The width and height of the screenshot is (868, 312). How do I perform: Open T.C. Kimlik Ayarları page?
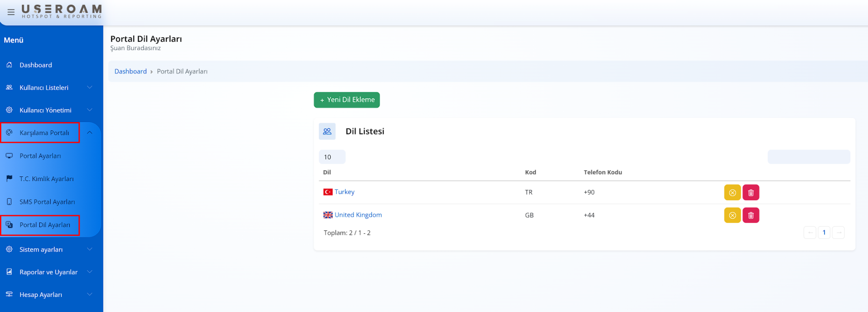47,179
